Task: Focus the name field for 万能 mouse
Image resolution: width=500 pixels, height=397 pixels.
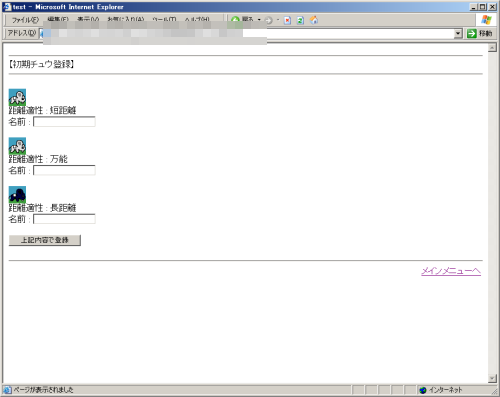Action: pos(64,170)
